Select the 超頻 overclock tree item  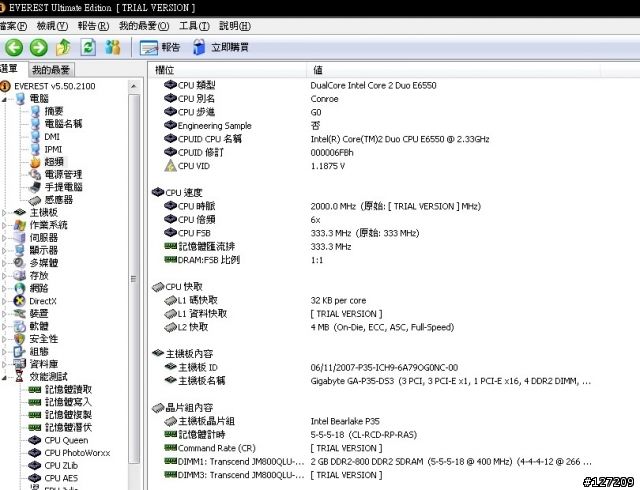pyautogui.click(x=54, y=162)
